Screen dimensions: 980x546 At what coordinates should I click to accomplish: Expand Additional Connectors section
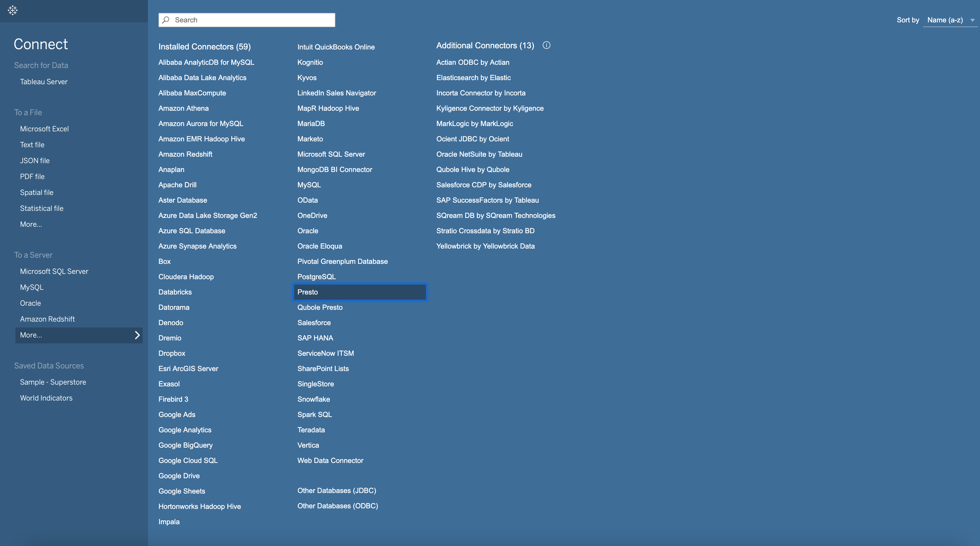[546, 46]
